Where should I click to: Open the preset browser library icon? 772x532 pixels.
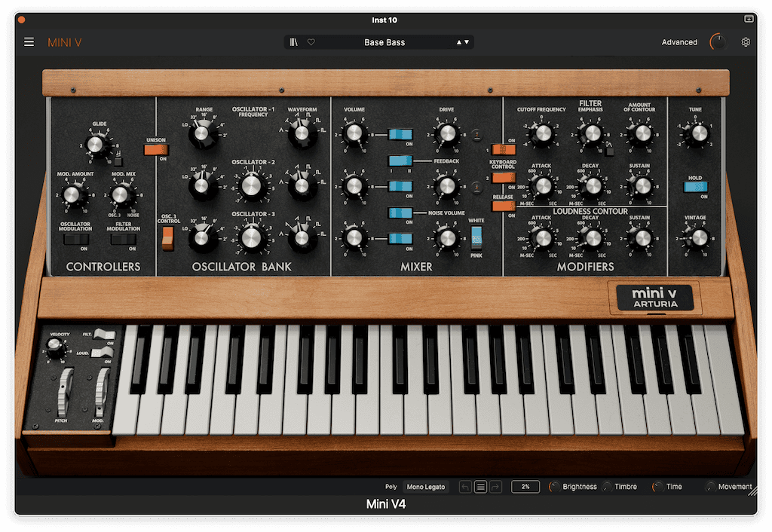[293, 42]
